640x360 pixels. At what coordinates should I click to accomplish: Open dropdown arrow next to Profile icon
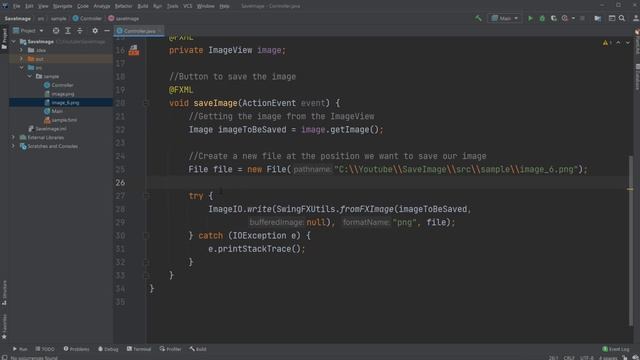[x=573, y=18]
